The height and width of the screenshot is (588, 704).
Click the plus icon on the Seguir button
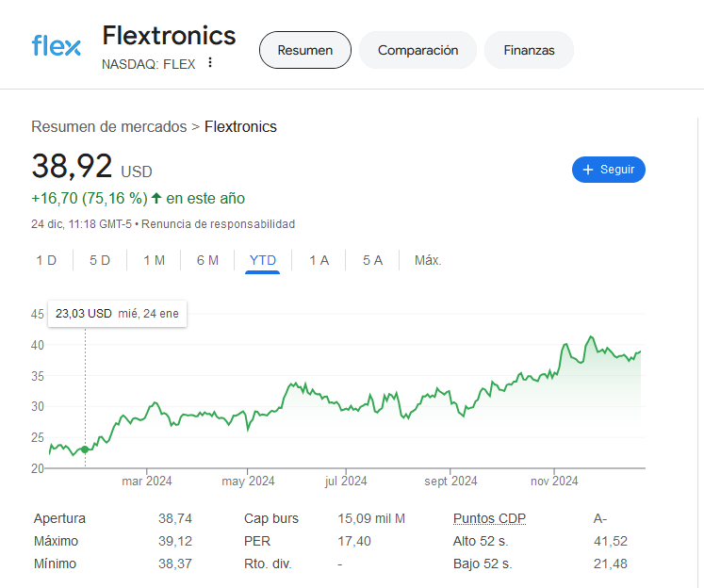(588, 170)
